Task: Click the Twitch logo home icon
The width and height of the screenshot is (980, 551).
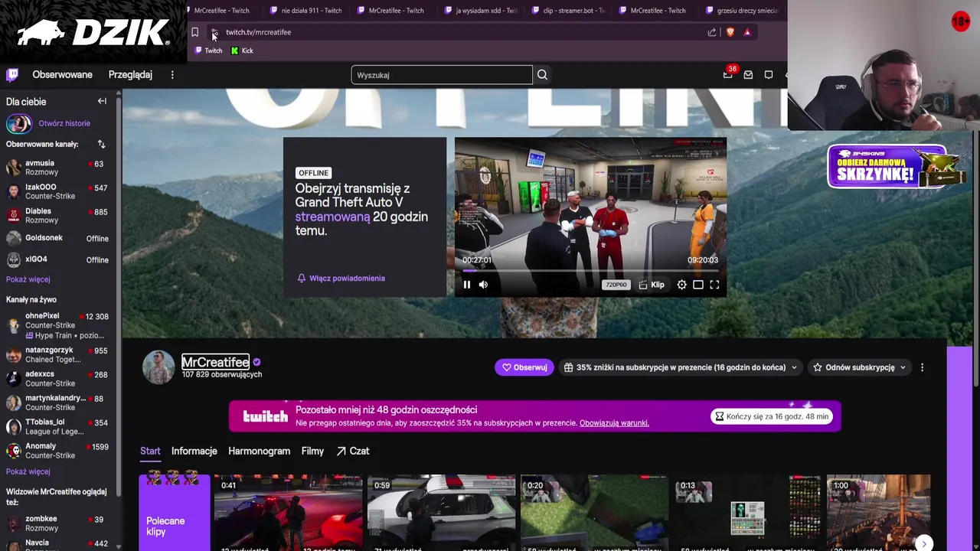Action: coord(12,74)
